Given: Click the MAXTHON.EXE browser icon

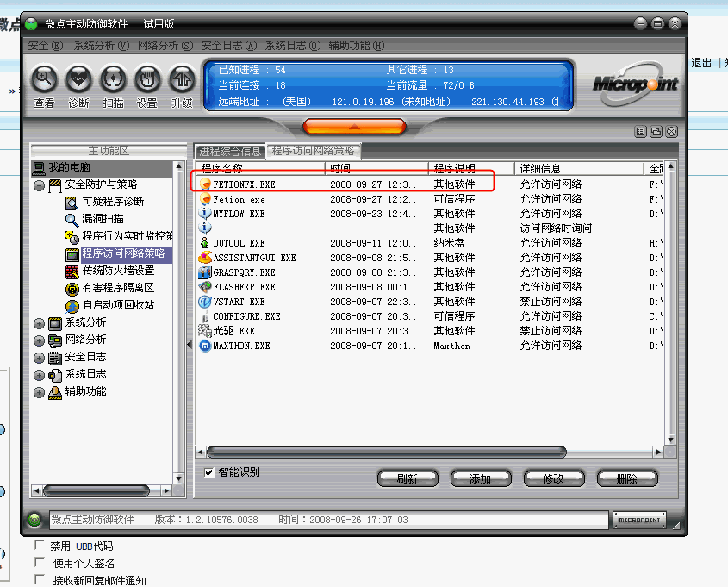Looking at the screenshot, I should pyautogui.click(x=205, y=346).
